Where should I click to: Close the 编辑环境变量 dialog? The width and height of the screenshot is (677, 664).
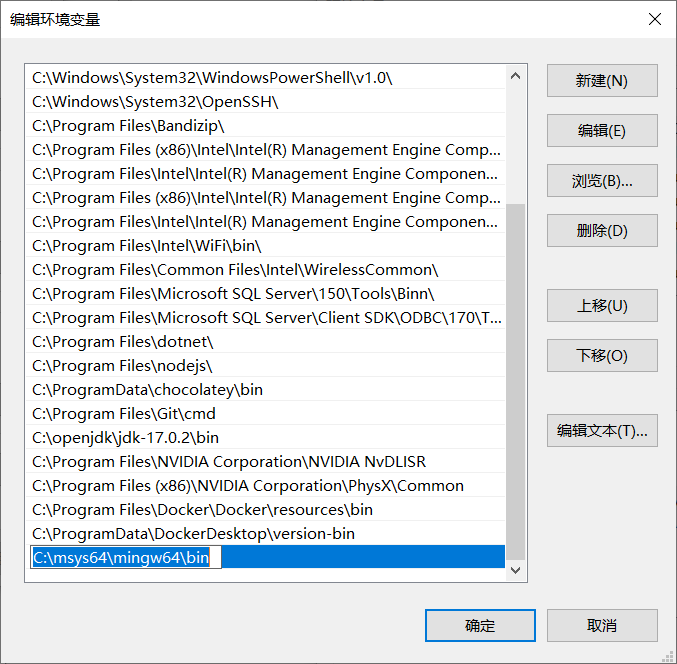coord(655,19)
